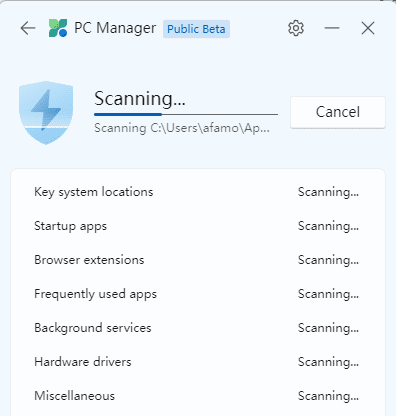Cancel the ongoing scan
The image size is (396, 416).
click(338, 112)
